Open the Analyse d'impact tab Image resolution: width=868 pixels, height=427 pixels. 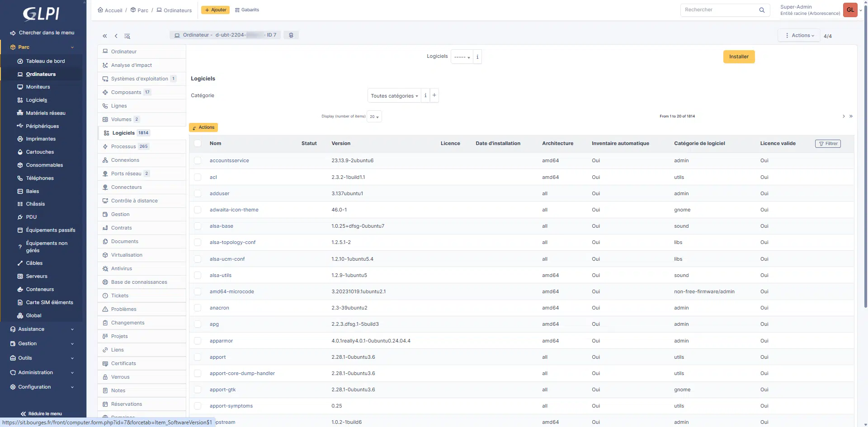click(142, 65)
